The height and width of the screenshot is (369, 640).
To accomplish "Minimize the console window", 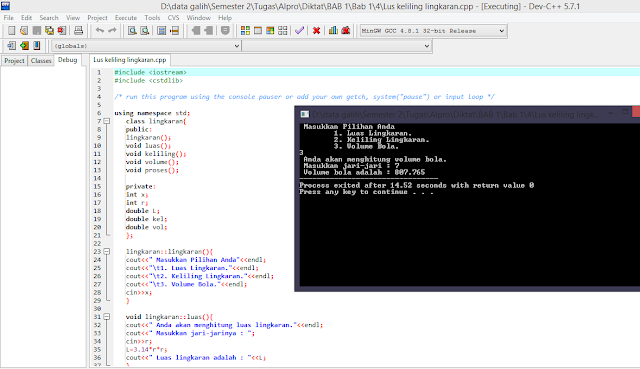I will pyautogui.click(x=611, y=112).
